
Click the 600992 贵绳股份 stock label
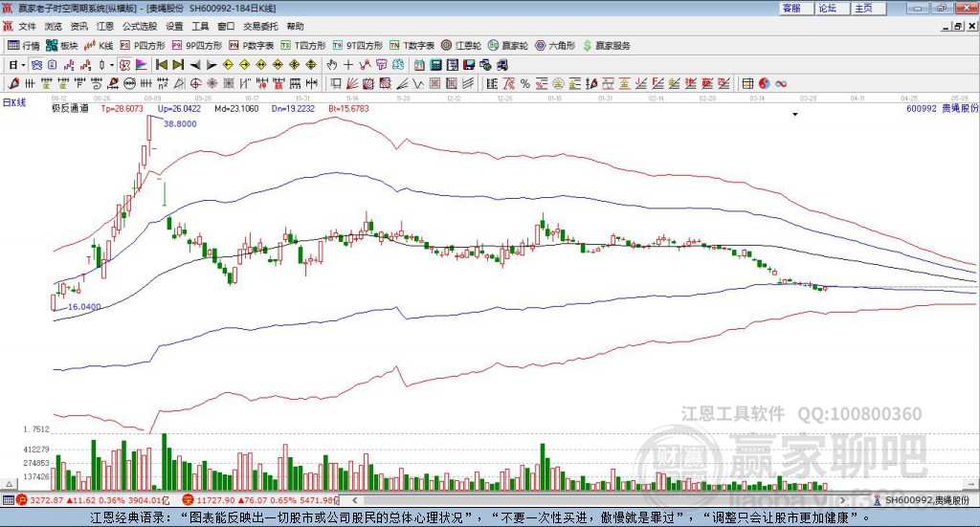(942, 109)
